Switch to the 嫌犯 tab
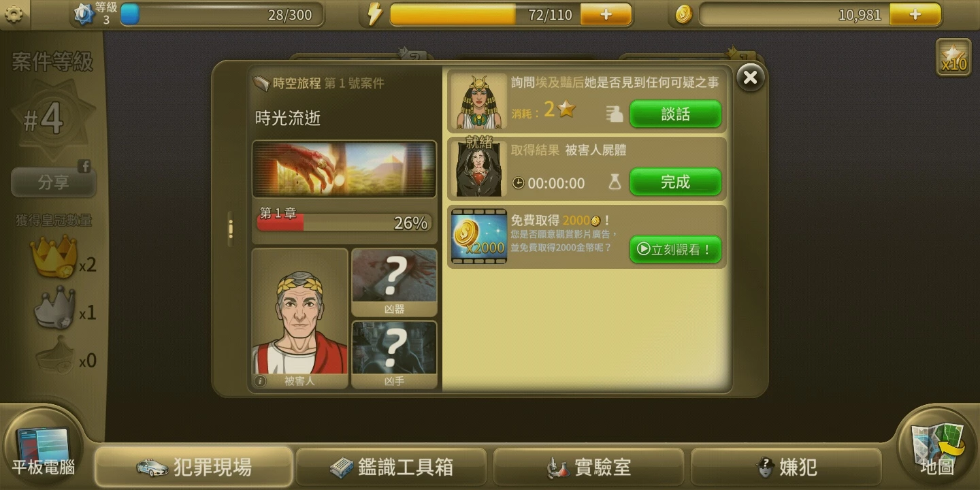 (786, 467)
